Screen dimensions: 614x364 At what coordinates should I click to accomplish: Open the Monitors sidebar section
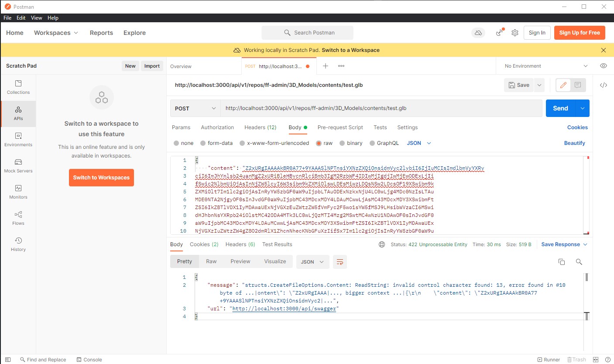(18, 192)
